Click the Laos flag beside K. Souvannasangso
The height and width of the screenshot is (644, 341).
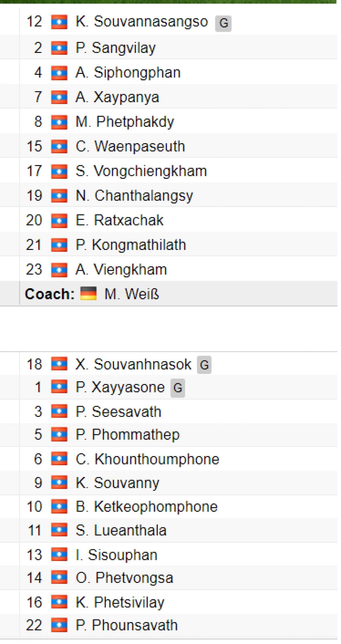59,22
